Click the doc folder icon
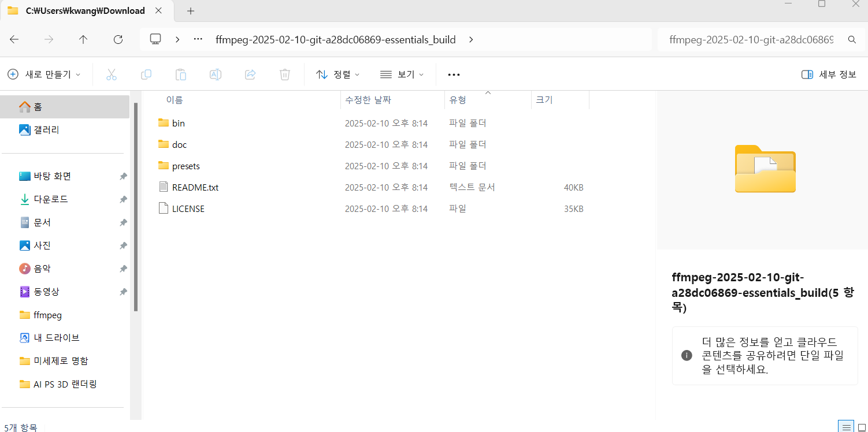Screen dimensions: 868x432 pos(163,144)
